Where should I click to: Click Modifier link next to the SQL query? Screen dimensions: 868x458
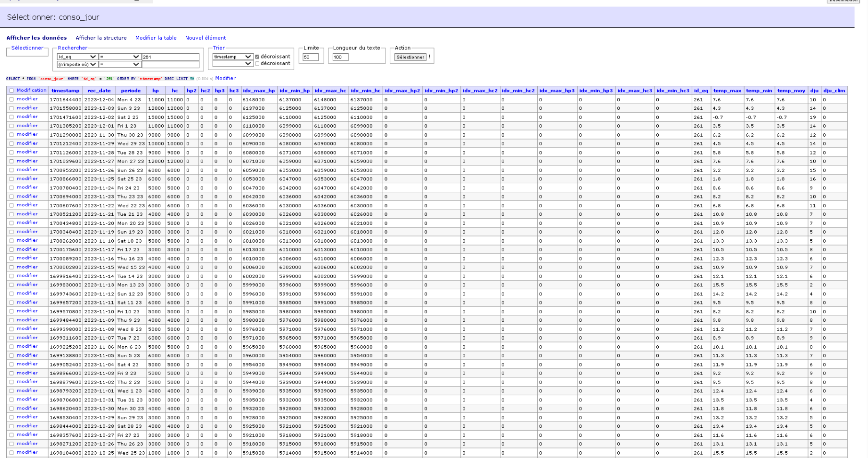pos(225,78)
